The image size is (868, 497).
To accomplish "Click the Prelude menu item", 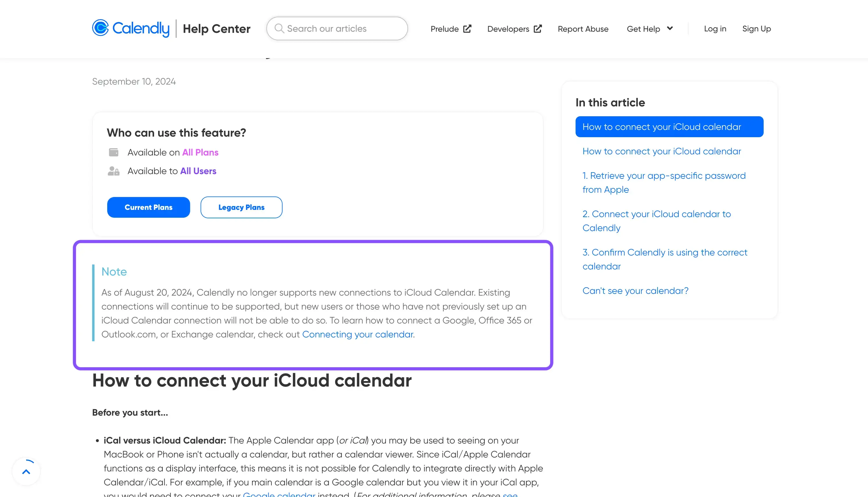I will [450, 28].
